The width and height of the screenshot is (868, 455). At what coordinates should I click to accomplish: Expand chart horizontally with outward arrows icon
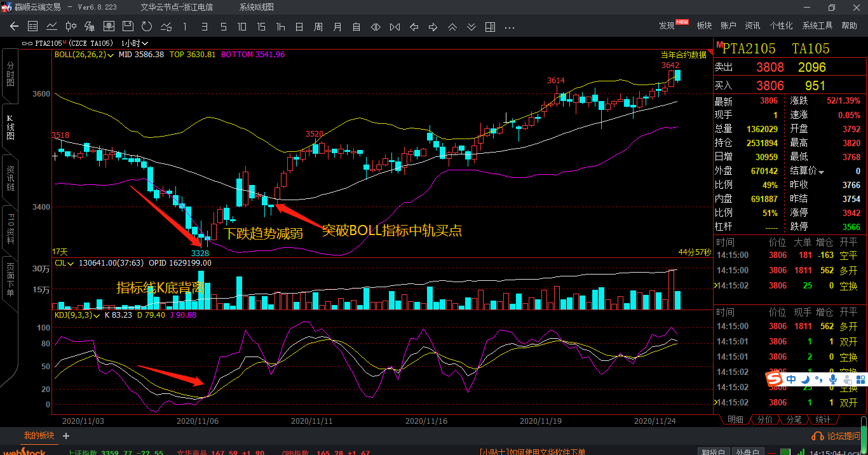(376, 27)
